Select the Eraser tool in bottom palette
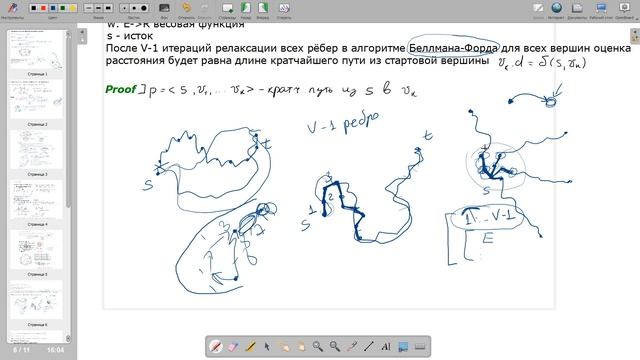The height and width of the screenshot is (360, 640). (x=233, y=347)
